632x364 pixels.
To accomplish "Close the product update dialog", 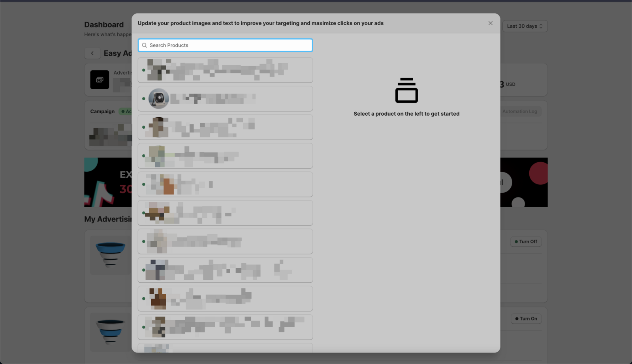I will (x=490, y=23).
